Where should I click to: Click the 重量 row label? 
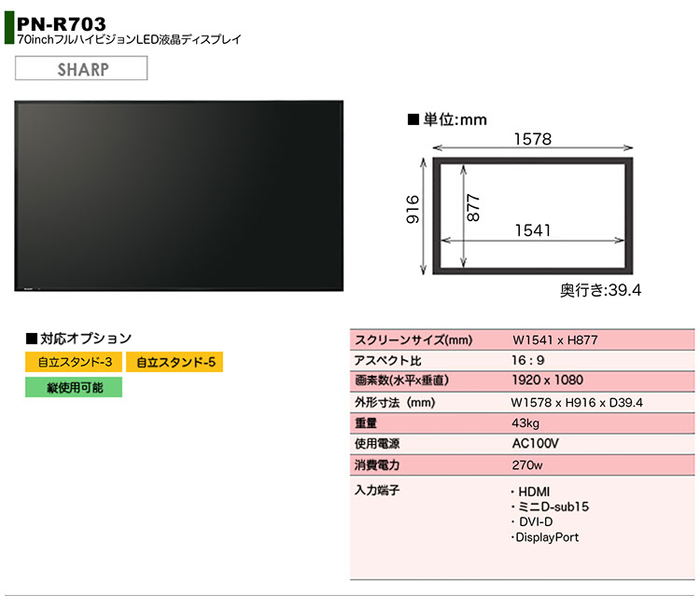point(366,423)
